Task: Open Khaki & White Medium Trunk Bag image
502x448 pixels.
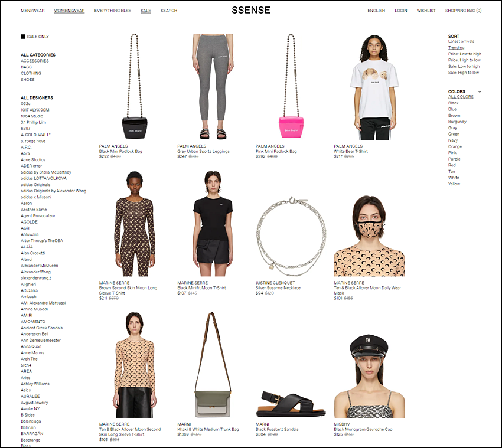Action: pos(213,365)
